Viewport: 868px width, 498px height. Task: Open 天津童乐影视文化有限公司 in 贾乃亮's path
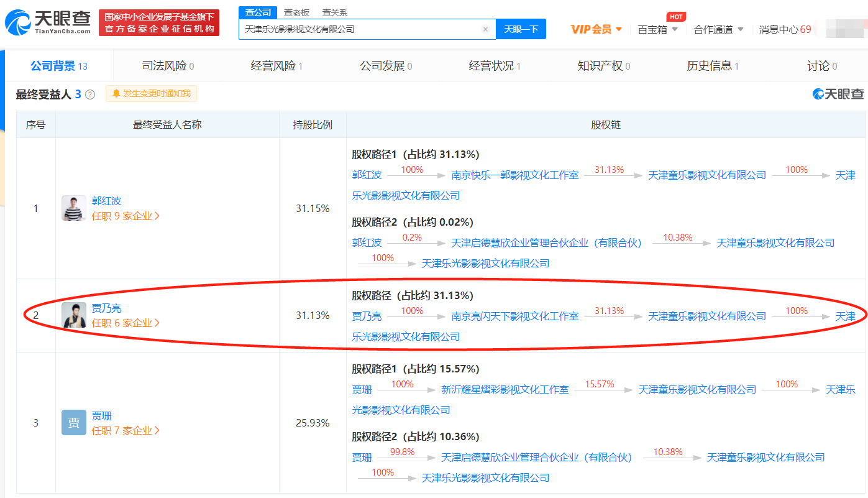pyautogui.click(x=707, y=316)
